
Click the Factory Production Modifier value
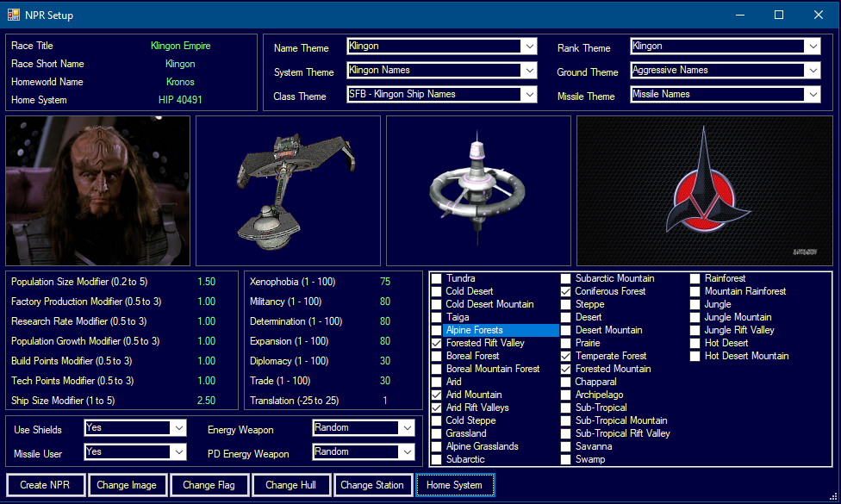click(x=207, y=302)
